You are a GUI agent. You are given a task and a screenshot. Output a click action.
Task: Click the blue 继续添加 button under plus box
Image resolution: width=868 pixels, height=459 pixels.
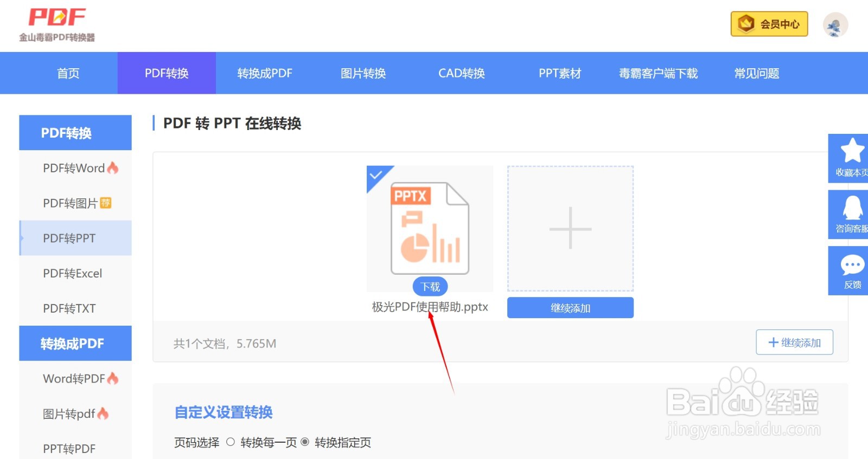pyautogui.click(x=570, y=308)
